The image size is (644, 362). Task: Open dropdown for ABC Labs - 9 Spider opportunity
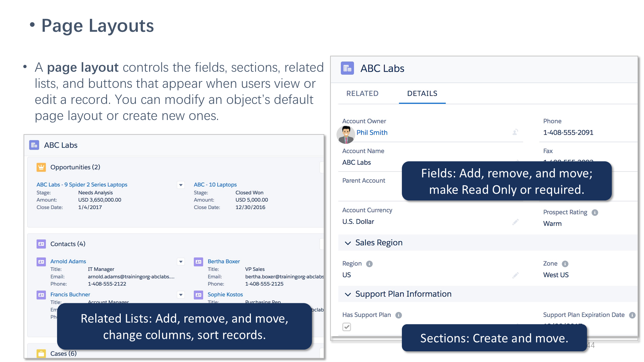tap(181, 185)
